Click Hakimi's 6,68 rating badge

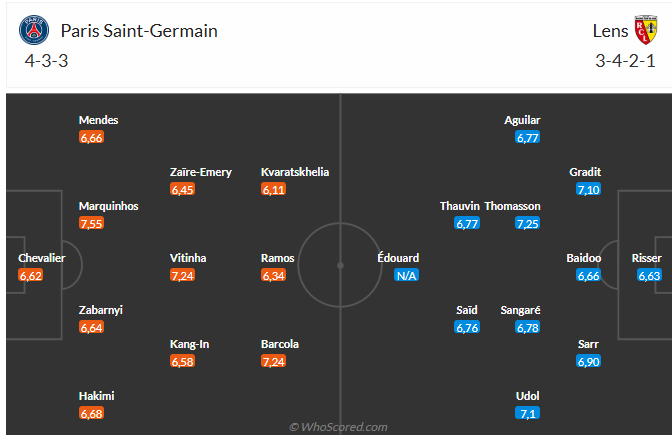pyautogui.click(x=92, y=413)
